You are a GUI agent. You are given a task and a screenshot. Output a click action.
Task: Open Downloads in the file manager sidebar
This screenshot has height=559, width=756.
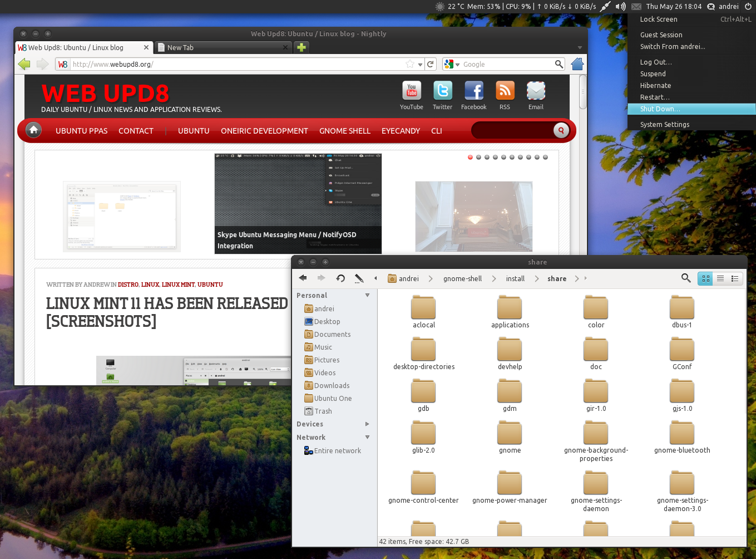click(332, 385)
